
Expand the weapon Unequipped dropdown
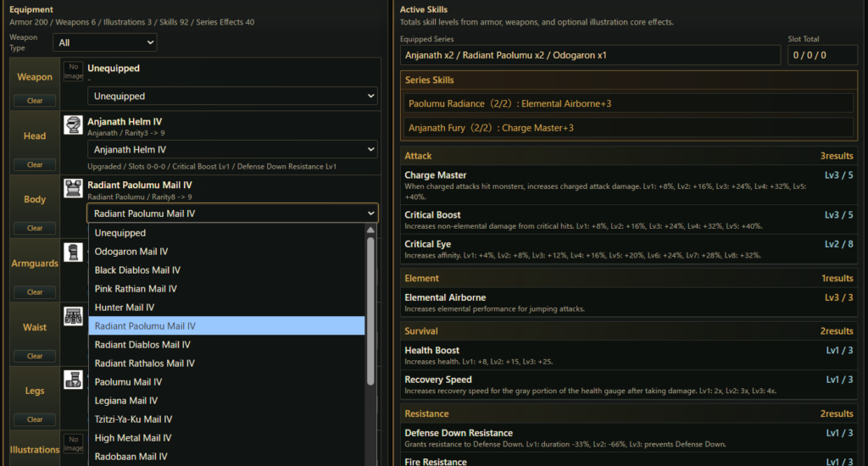tap(232, 96)
